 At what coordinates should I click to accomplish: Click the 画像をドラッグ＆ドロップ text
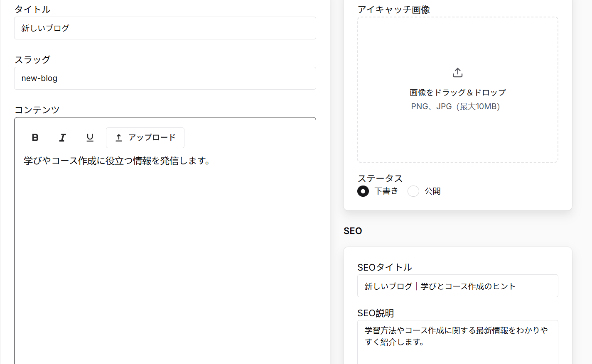click(457, 92)
